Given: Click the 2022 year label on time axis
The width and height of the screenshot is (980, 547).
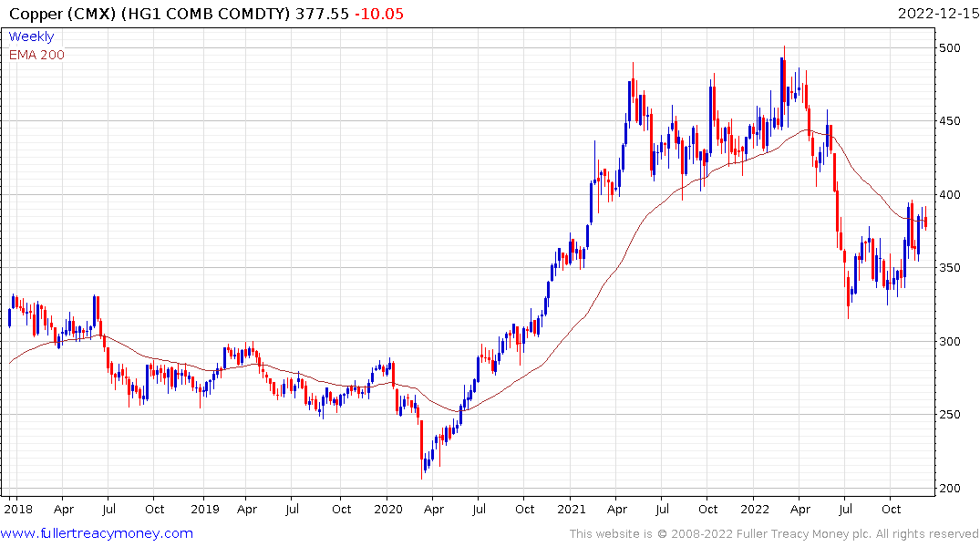Looking at the screenshot, I should (x=755, y=509).
